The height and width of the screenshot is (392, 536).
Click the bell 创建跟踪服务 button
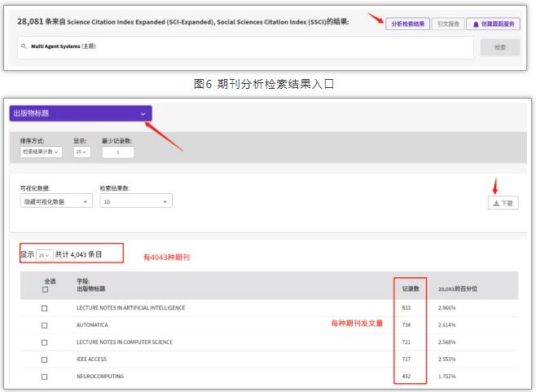[493, 24]
